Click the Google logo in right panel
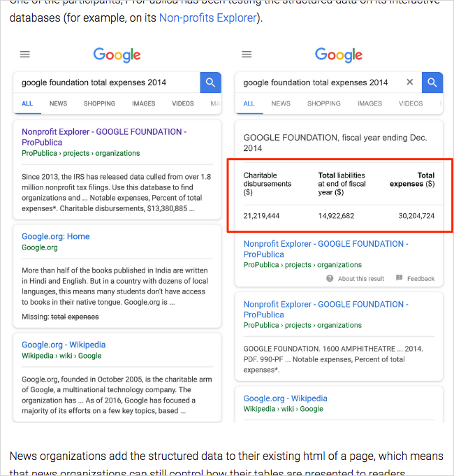This screenshot has height=476, width=454. (339, 55)
